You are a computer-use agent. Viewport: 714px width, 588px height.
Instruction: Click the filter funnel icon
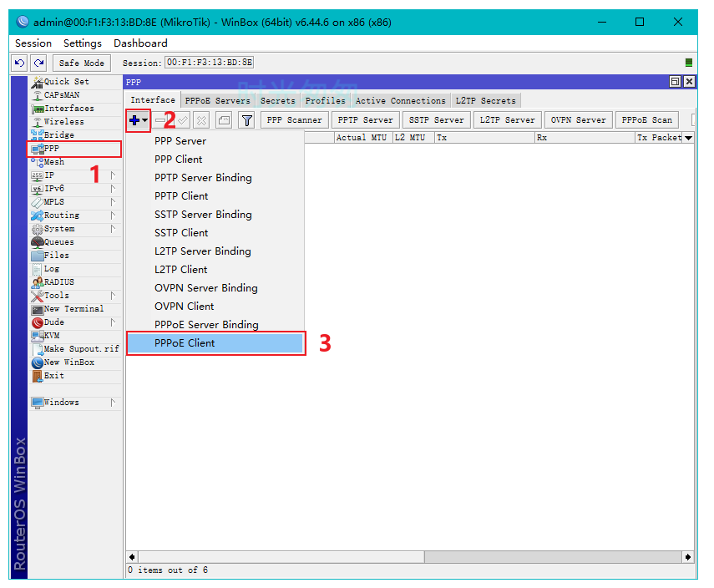(247, 121)
